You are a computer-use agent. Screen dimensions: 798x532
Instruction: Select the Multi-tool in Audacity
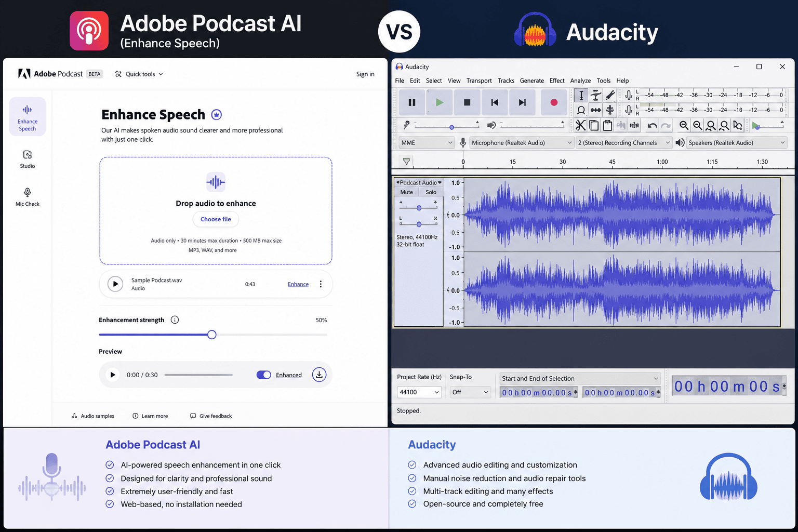coord(610,110)
